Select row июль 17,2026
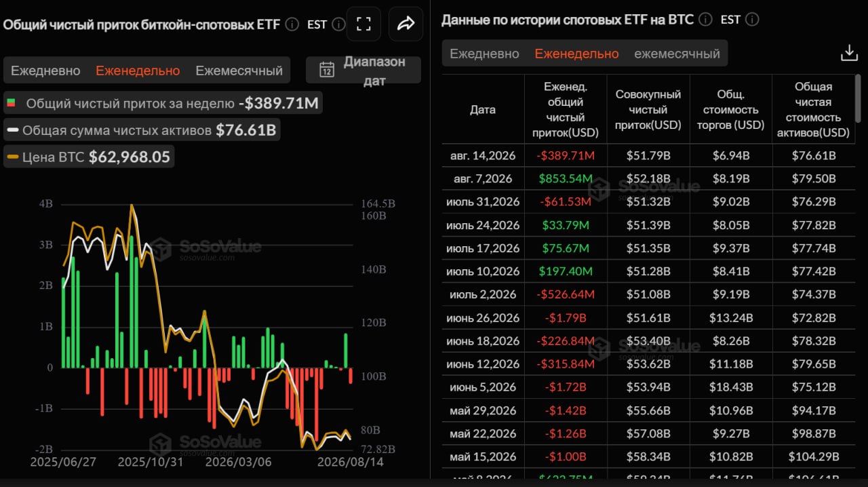 (648, 248)
